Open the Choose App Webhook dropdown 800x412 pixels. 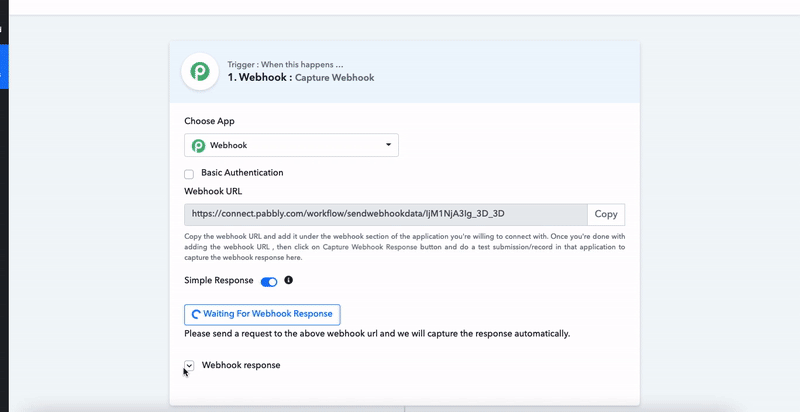click(x=291, y=145)
